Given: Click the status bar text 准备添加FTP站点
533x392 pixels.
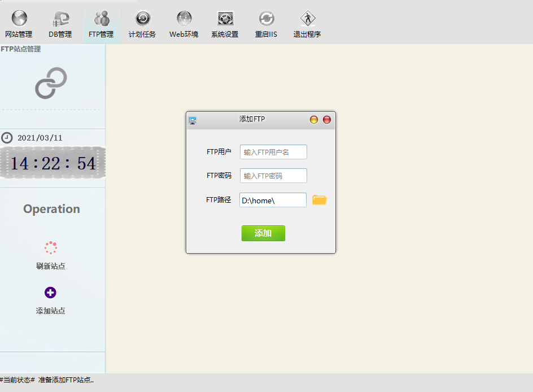Looking at the screenshot, I should [66, 380].
